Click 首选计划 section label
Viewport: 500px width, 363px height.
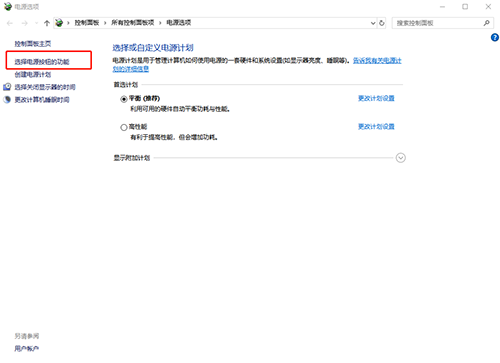tap(126, 85)
